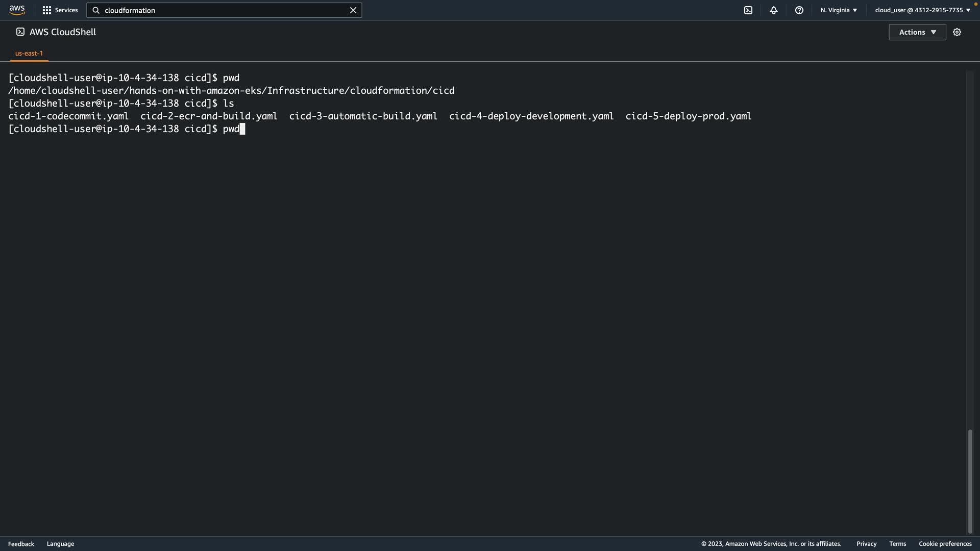Click the CloudShell terminal icon beside title
Screen dimensions: 980x551
pos(20,32)
